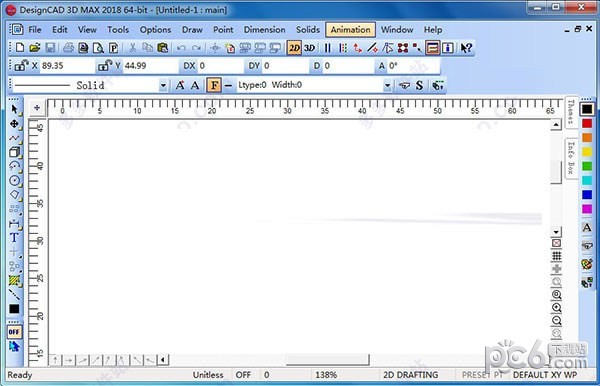Viewport: 600px width, 386px height.
Task: Click the grid dots icon near scrollbar
Action: tap(557, 256)
